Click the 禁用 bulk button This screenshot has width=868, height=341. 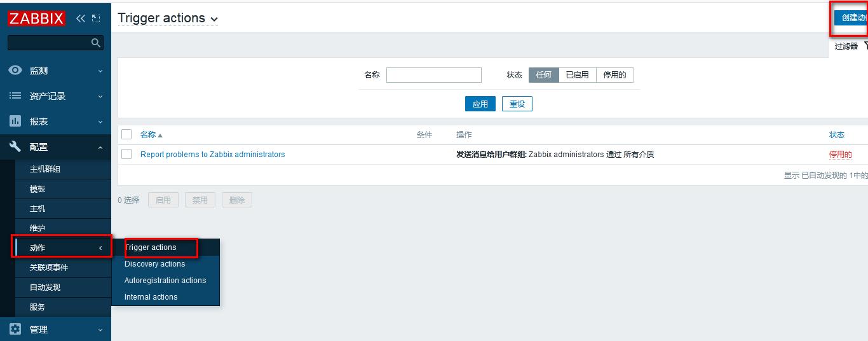click(200, 200)
